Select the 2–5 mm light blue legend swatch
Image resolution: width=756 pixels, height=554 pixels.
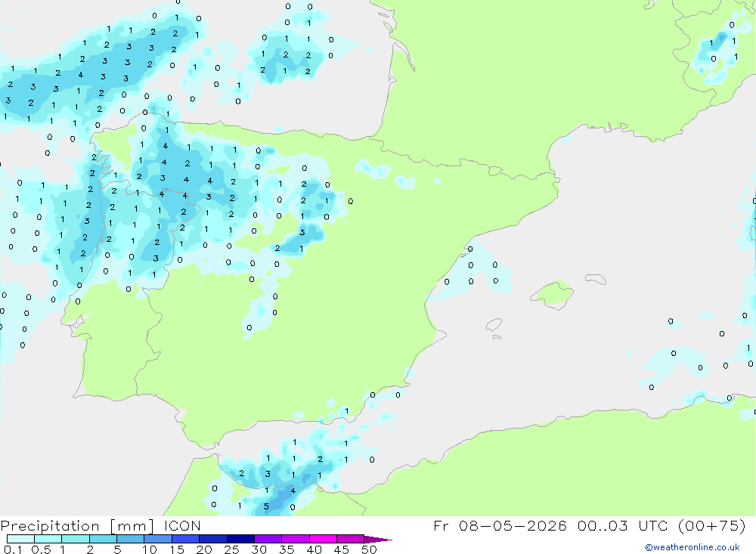pos(103,539)
